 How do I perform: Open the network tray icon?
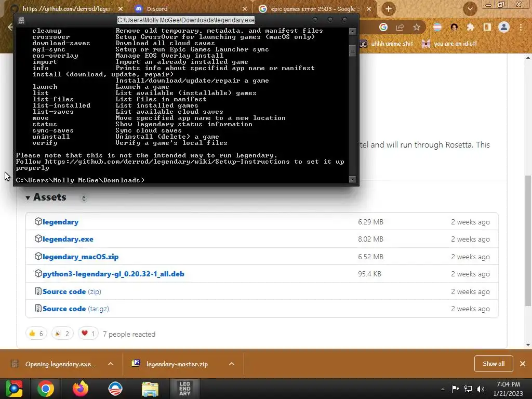pyautogui.click(x=468, y=389)
